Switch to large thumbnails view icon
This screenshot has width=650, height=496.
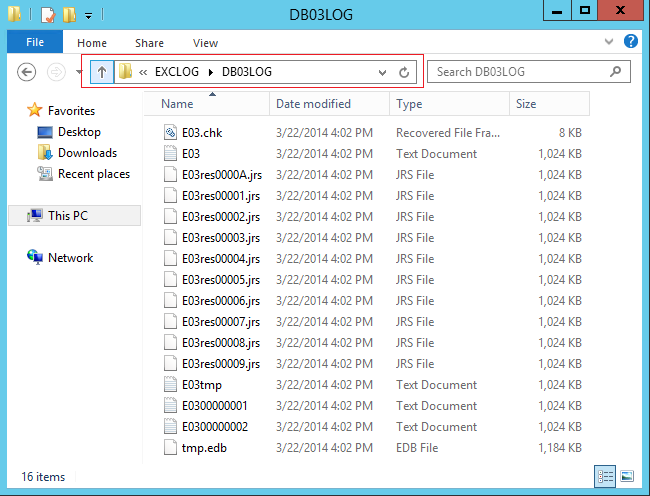click(627, 476)
